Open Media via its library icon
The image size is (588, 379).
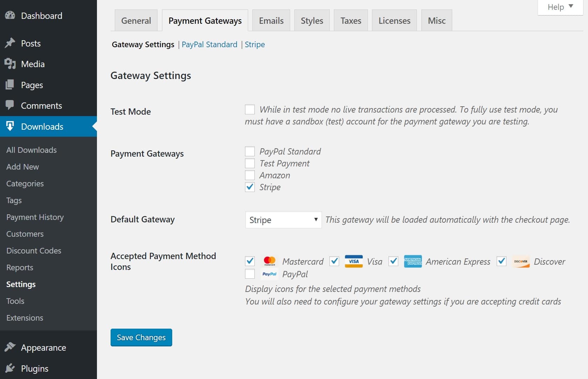[10, 64]
